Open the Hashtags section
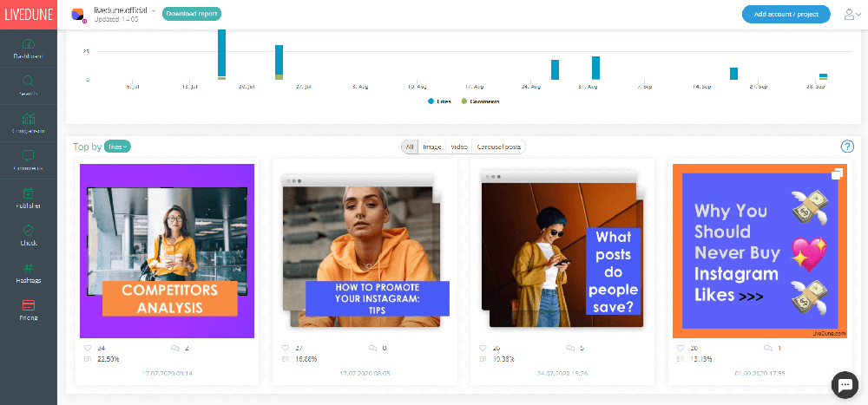 [29, 268]
